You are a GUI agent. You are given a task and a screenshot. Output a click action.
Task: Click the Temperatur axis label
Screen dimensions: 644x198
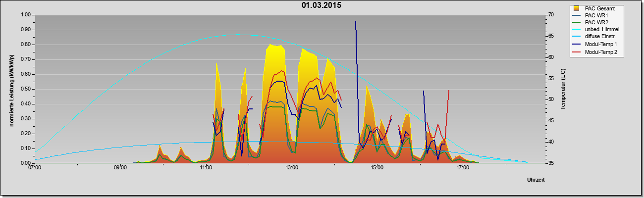pos(563,89)
